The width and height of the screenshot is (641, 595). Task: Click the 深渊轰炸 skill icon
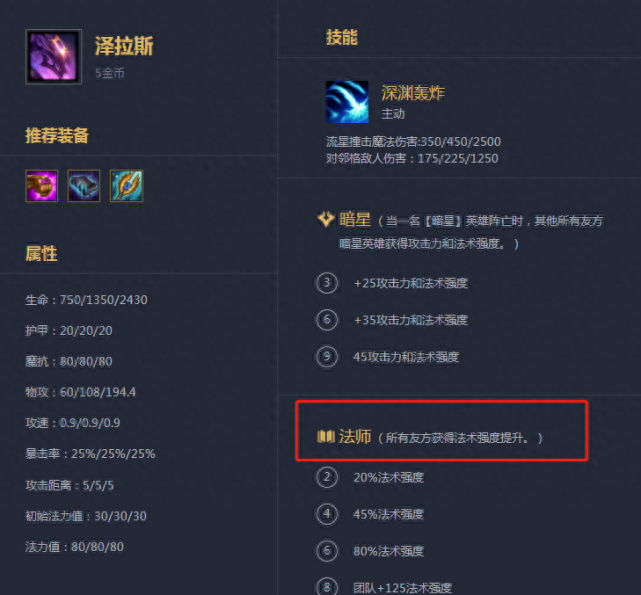[347, 102]
